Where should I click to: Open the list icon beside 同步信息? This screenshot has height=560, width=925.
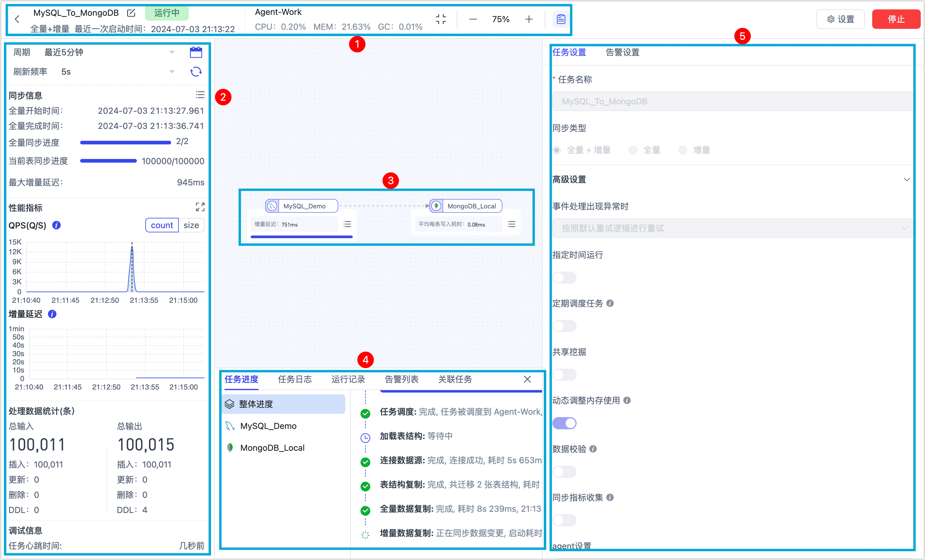[x=200, y=95]
